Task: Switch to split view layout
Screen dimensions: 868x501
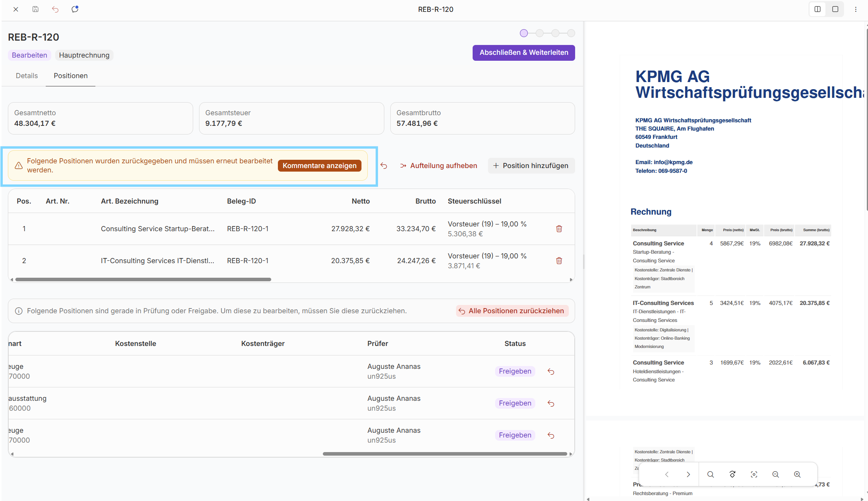Action: point(818,9)
